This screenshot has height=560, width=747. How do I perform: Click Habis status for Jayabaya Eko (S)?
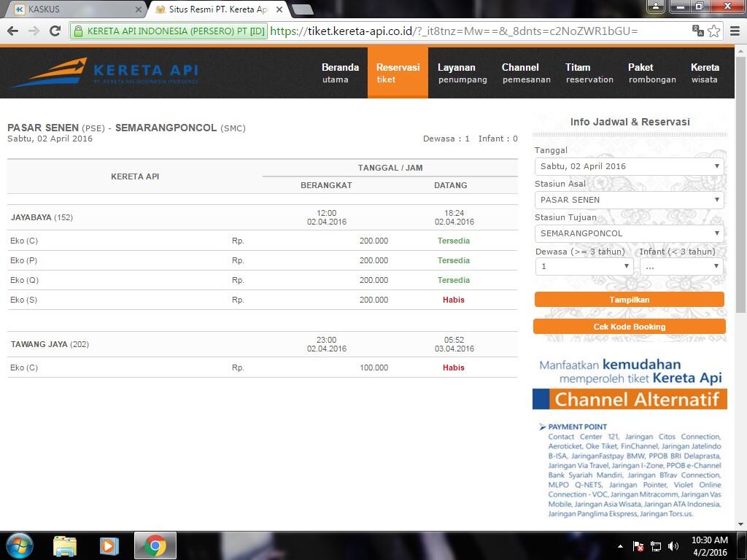tap(454, 300)
